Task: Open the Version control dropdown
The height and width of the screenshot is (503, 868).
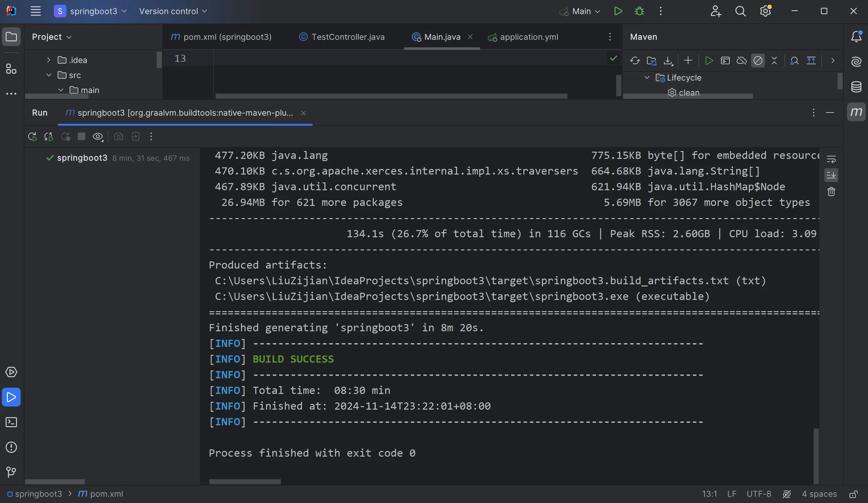Action: 173,11
